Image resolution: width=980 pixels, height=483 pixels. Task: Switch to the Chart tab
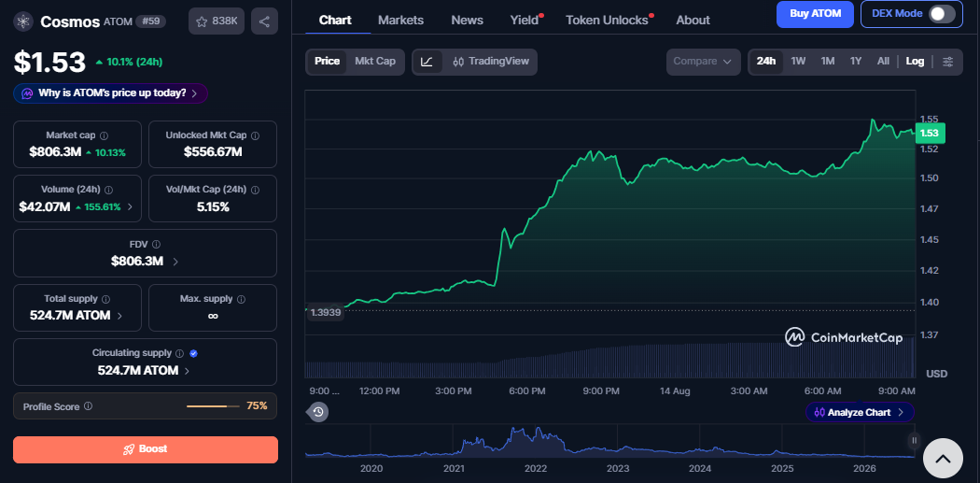point(335,20)
